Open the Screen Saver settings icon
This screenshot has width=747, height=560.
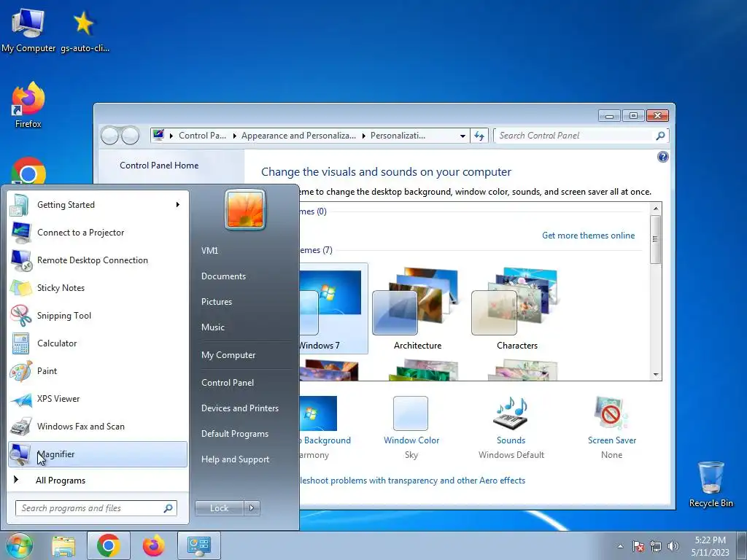pos(612,413)
